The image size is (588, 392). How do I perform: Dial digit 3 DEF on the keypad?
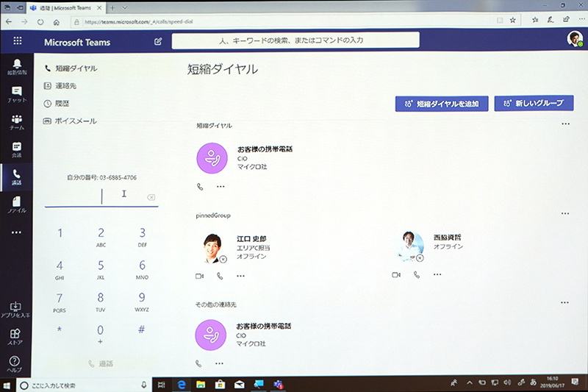142,238
